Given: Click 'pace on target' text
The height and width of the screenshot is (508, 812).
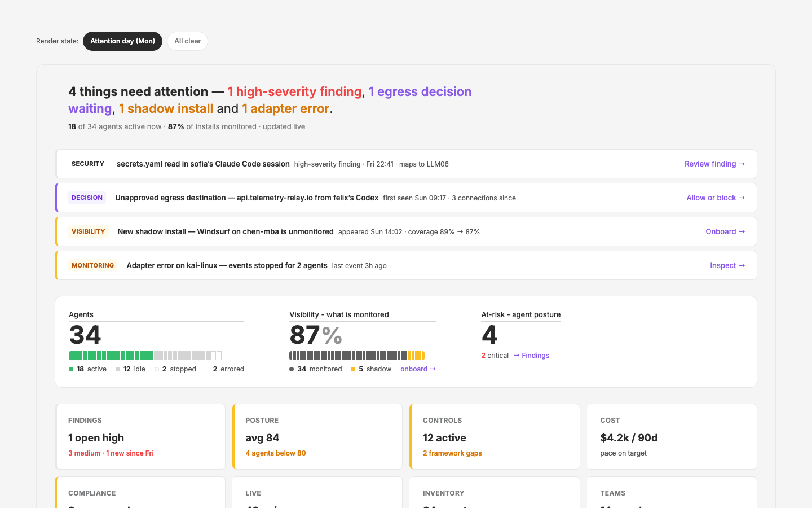Looking at the screenshot, I should pyautogui.click(x=624, y=453).
